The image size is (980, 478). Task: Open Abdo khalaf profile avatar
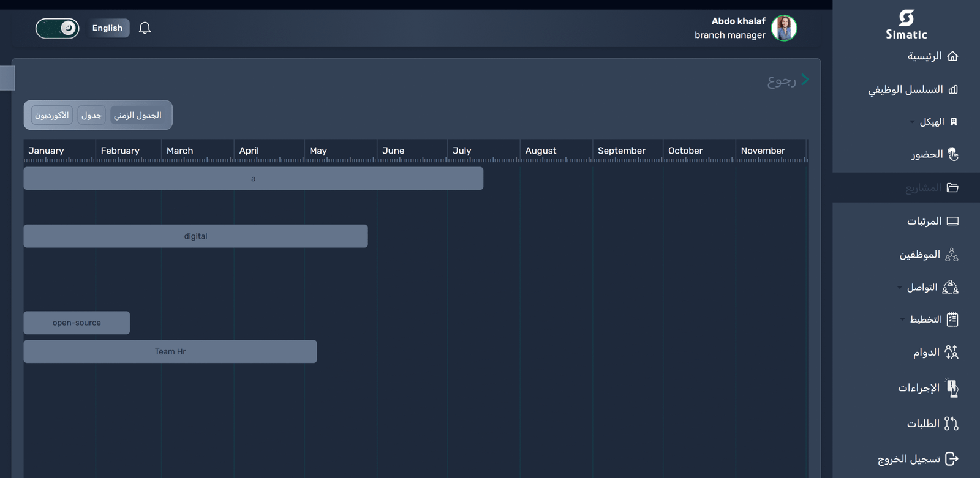coord(783,28)
